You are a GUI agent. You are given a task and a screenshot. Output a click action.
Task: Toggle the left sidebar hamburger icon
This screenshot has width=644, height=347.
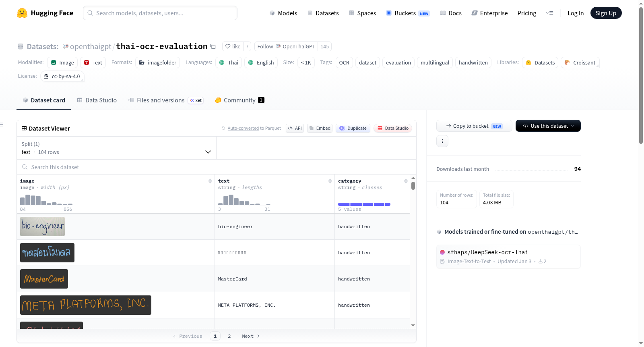tap(2, 125)
